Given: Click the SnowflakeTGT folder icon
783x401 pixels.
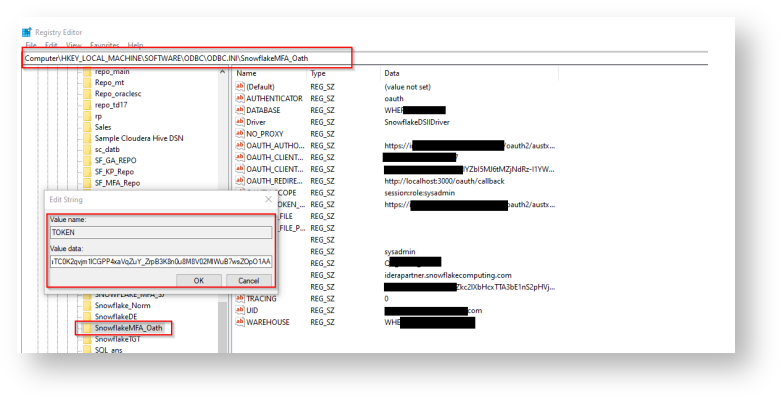Looking at the screenshot, I should point(87,339).
